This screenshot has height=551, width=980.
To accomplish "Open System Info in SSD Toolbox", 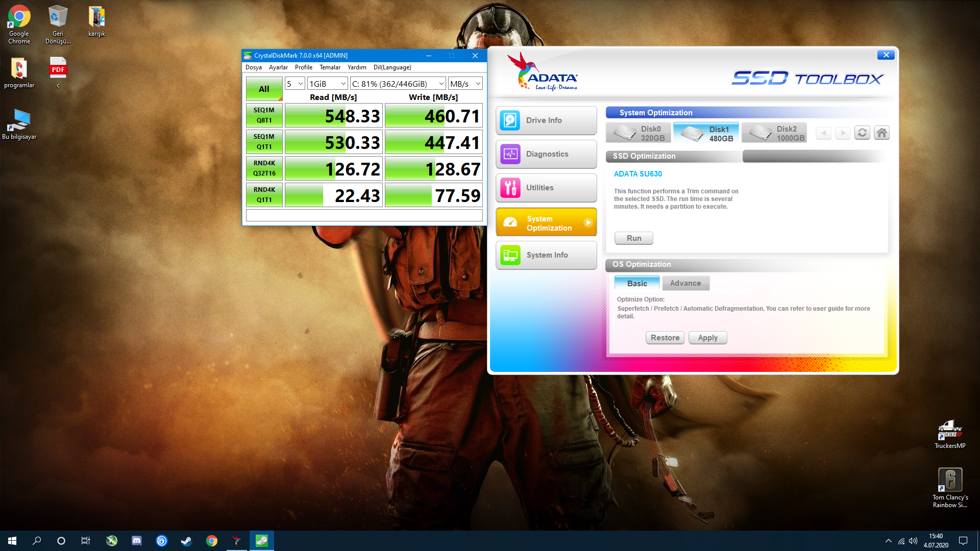I will click(546, 255).
